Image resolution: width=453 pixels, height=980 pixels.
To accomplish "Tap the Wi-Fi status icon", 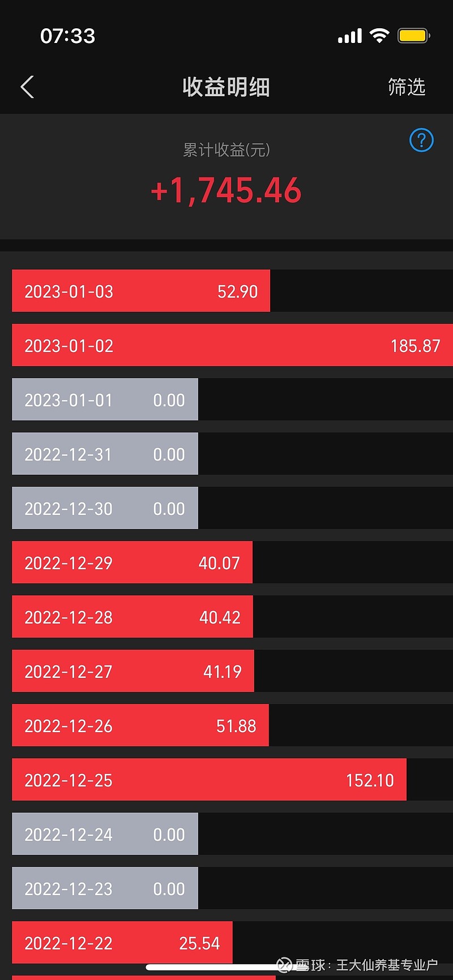I will (379, 36).
